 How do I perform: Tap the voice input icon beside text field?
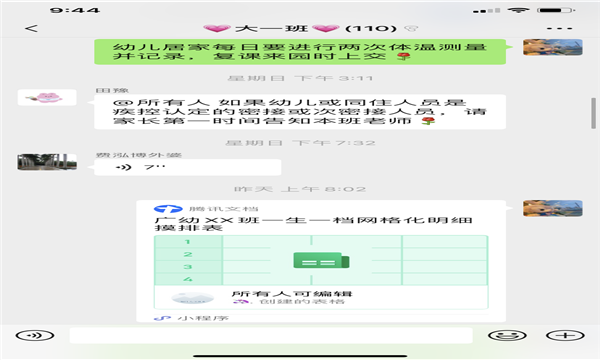click(x=35, y=336)
